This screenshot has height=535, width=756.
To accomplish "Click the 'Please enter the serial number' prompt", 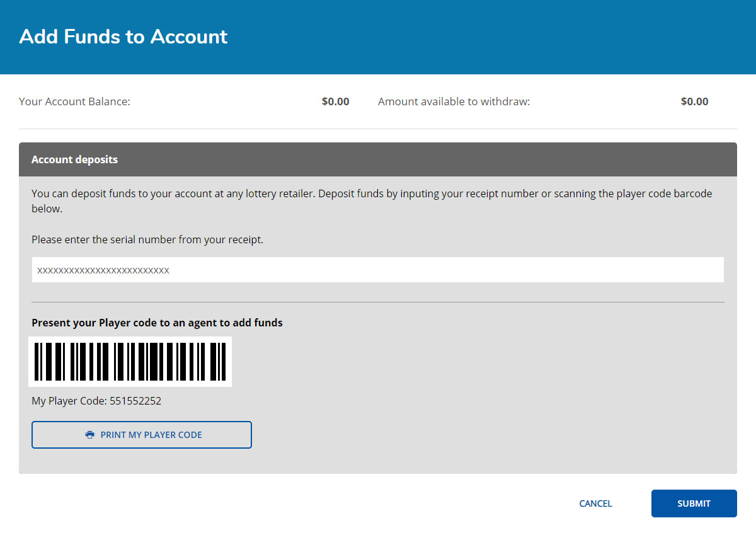I will pos(147,239).
